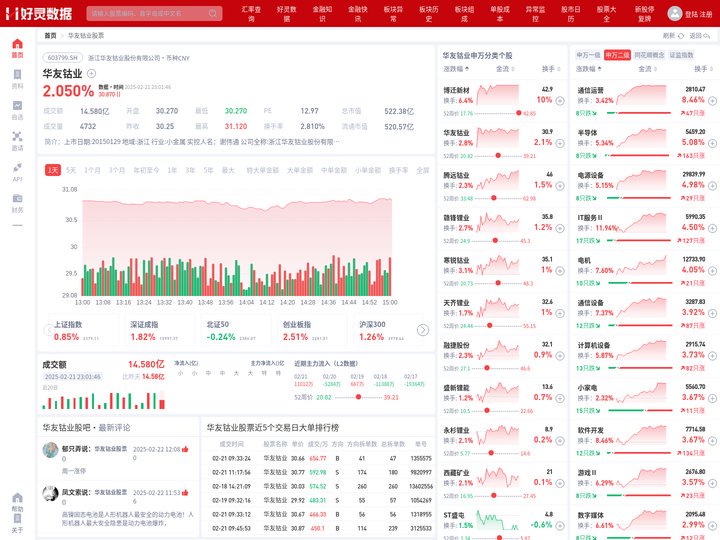This screenshot has height=540, width=720.
Task: Click the plus icon beside 电源设备 sector
Action: coord(712,186)
